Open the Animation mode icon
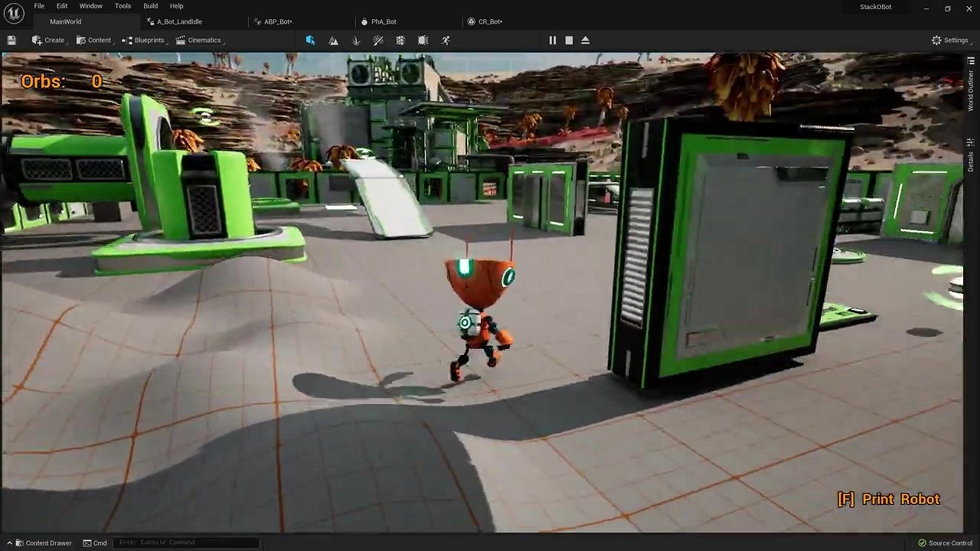This screenshot has height=551, width=980. click(x=446, y=40)
